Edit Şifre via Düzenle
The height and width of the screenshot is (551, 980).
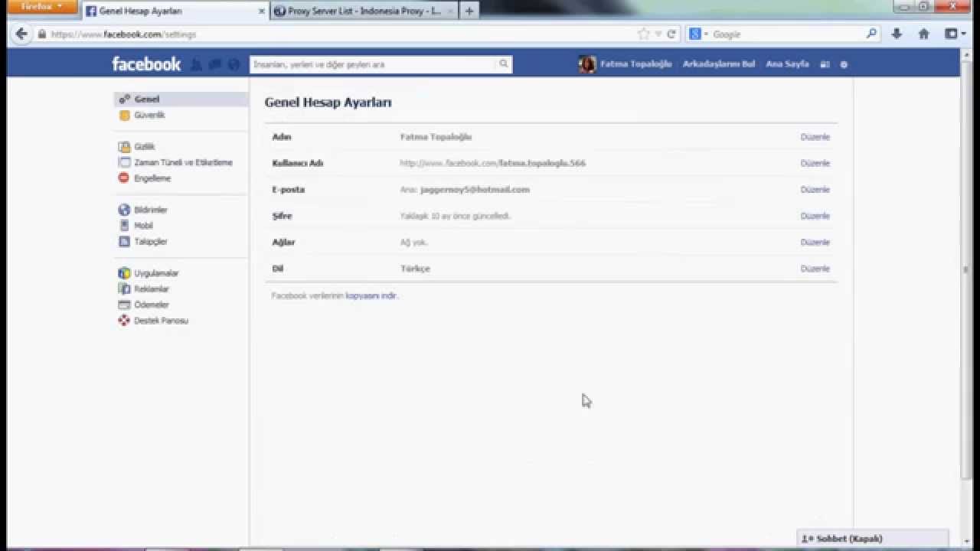point(815,216)
